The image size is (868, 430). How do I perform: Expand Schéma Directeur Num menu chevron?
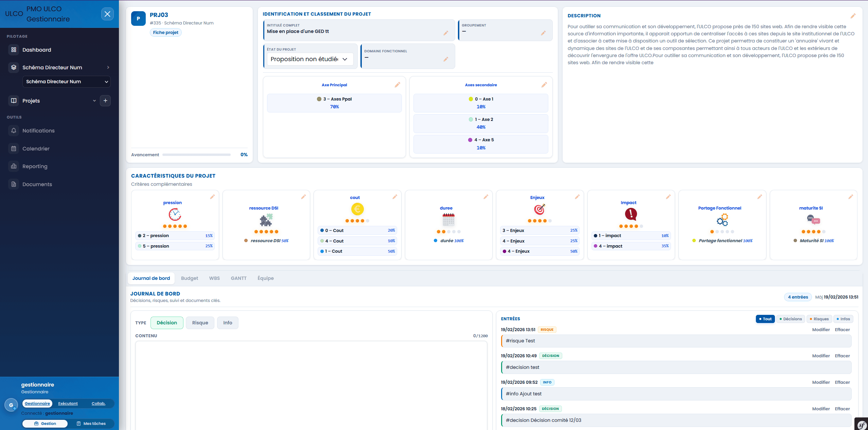point(108,67)
